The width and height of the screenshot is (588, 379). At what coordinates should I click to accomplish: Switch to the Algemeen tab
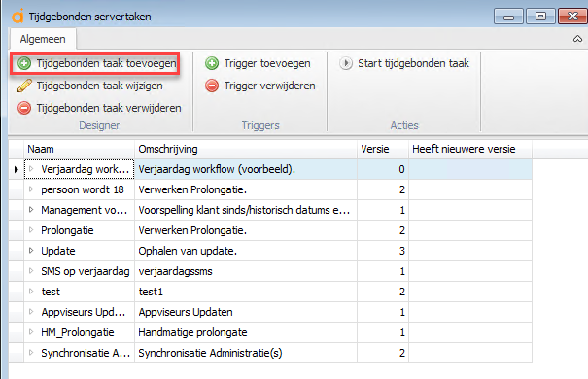pos(43,39)
